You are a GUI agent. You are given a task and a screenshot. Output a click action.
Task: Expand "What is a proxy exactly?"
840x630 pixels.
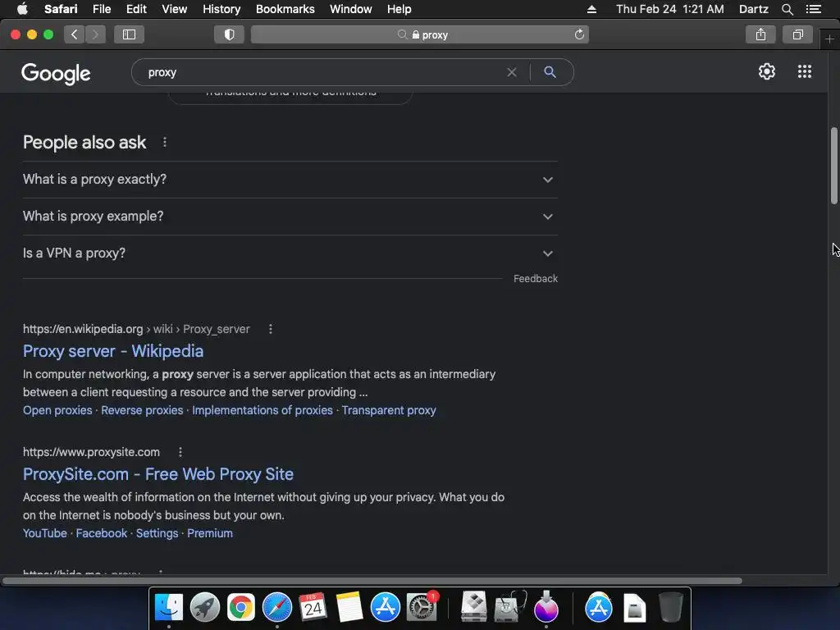pyautogui.click(x=290, y=180)
